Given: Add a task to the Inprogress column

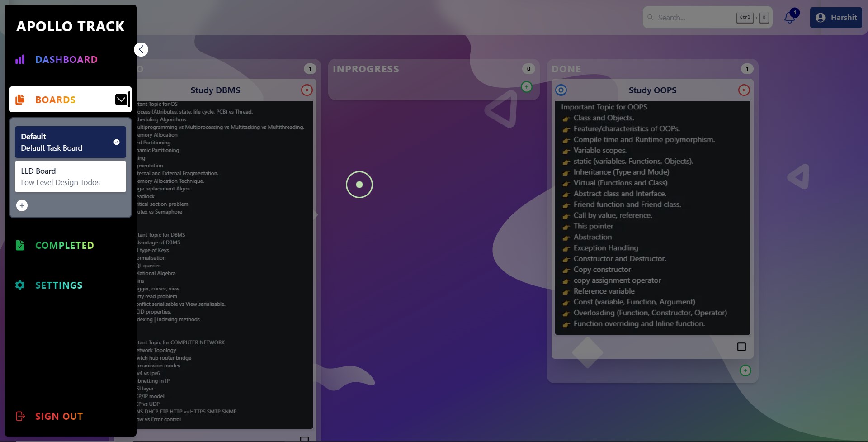Looking at the screenshot, I should [527, 87].
